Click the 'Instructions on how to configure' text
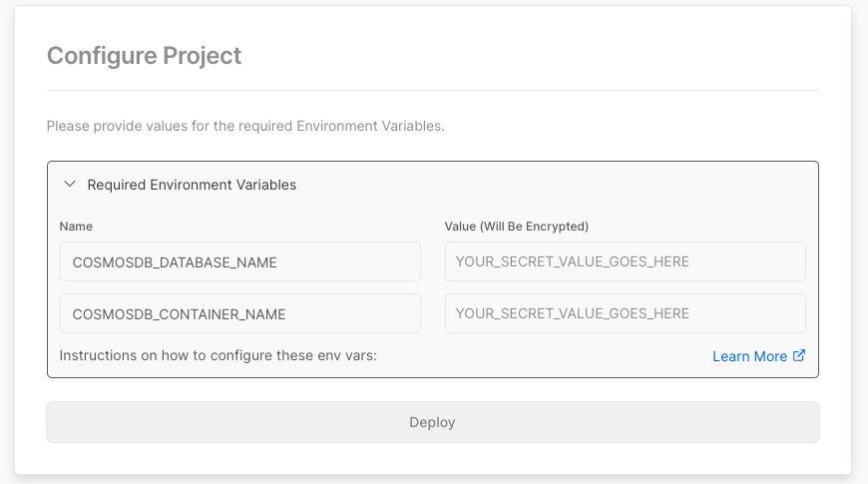 tap(217, 355)
